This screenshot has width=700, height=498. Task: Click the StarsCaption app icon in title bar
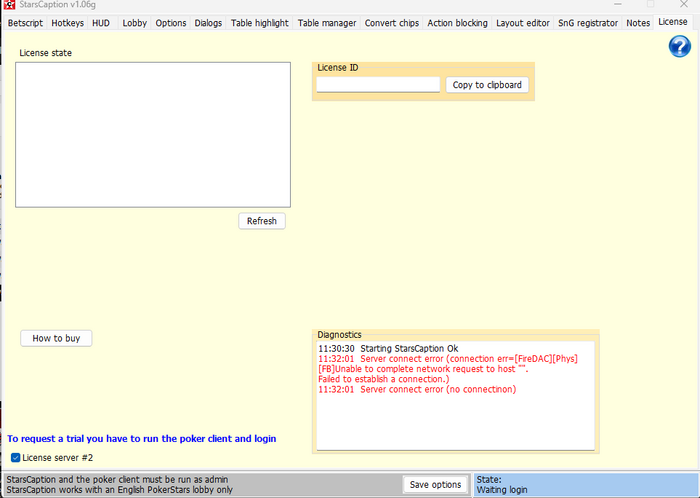(9, 4)
